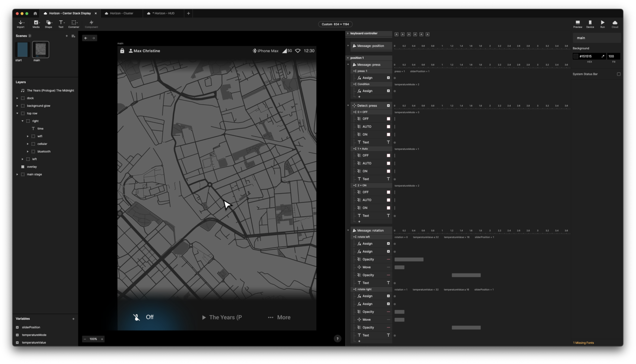Screen dimensions: 636x364
Task: Click the background color swatch
Action: (576, 56)
